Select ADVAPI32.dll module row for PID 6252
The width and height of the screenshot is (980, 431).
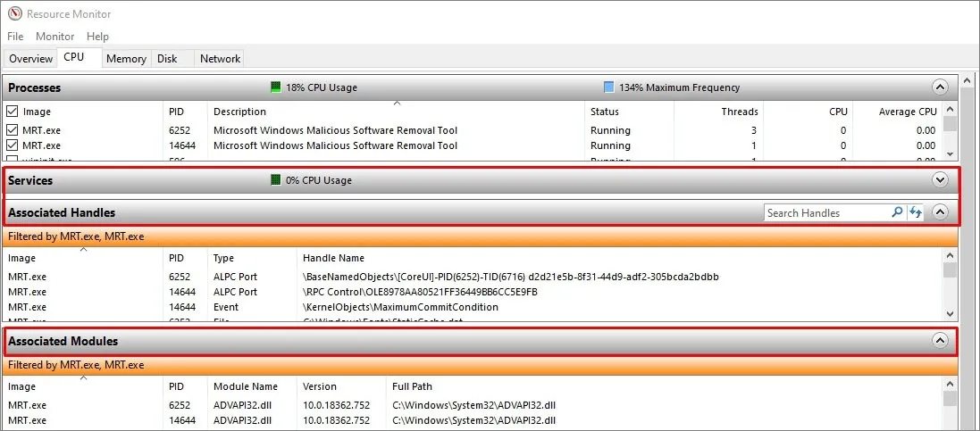pyautogui.click(x=473, y=405)
